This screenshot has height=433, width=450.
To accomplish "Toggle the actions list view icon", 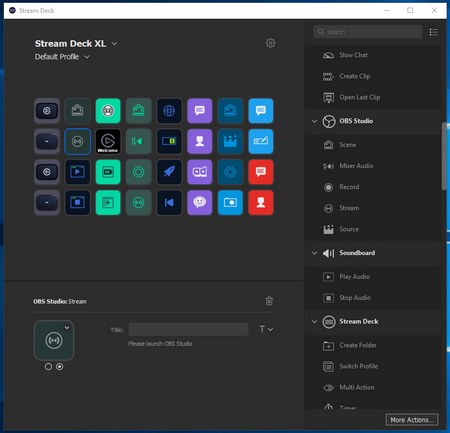I will pyautogui.click(x=433, y=32).
